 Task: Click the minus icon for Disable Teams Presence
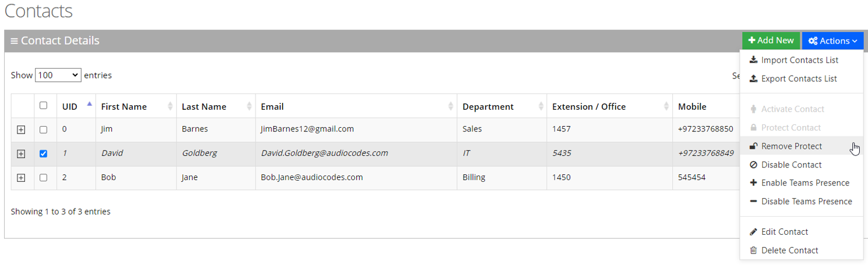pos(753,201)
